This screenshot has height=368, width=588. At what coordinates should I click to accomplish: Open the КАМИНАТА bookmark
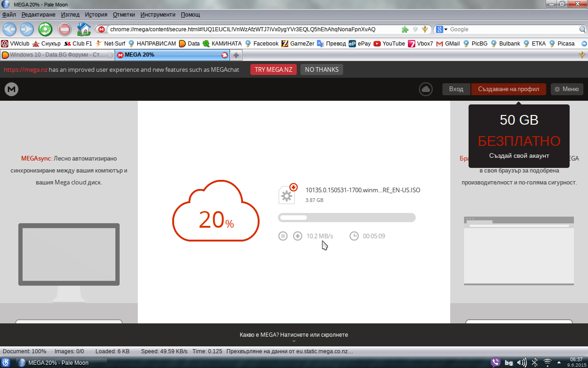coord(222,44)
